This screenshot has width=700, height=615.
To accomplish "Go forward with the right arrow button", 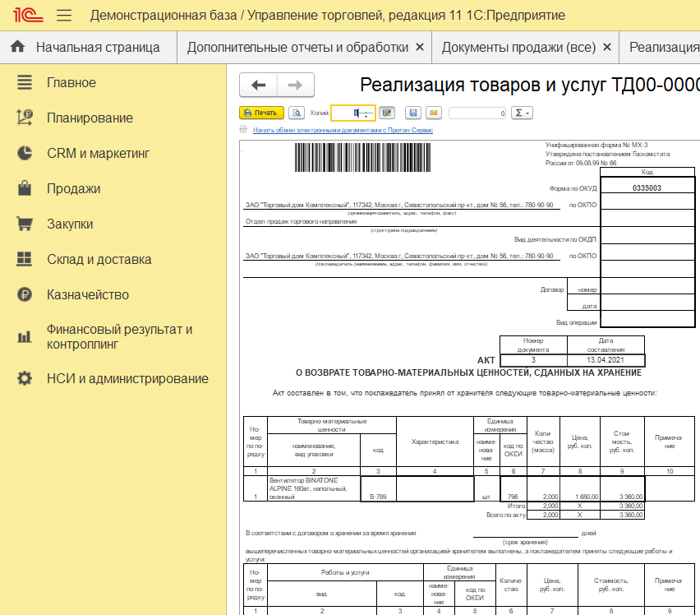I will [x=296, y=85].
